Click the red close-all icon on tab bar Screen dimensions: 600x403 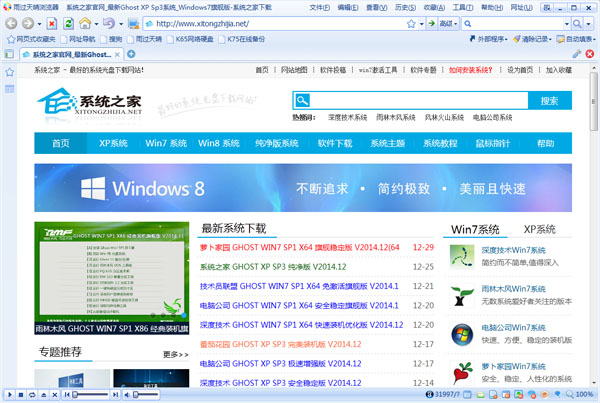(x=590, y=54)
